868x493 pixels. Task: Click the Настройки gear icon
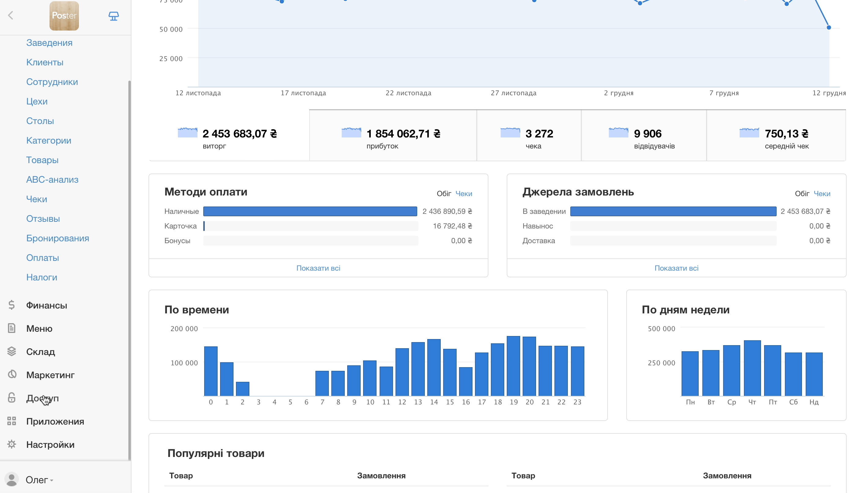coord(12,444)
